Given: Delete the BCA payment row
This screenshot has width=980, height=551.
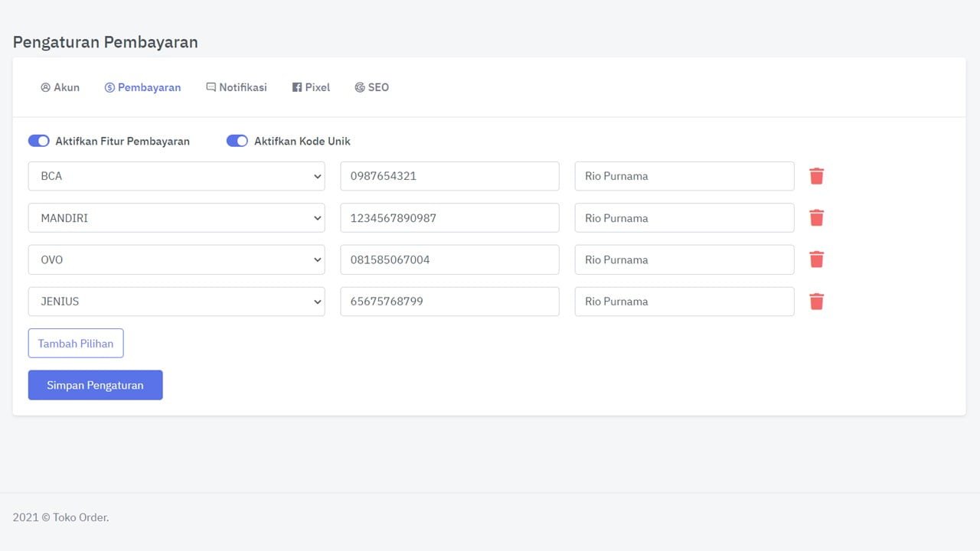Looking at the screenshot, I should click(816, 176).
